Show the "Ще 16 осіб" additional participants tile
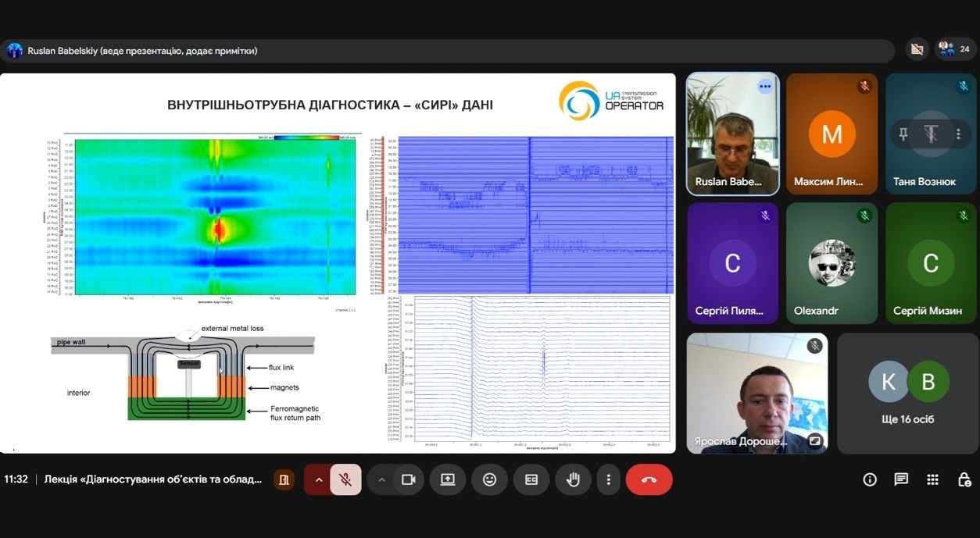Image resolution: width=980 pixels, height=538 pixels. tap(907, 394)
